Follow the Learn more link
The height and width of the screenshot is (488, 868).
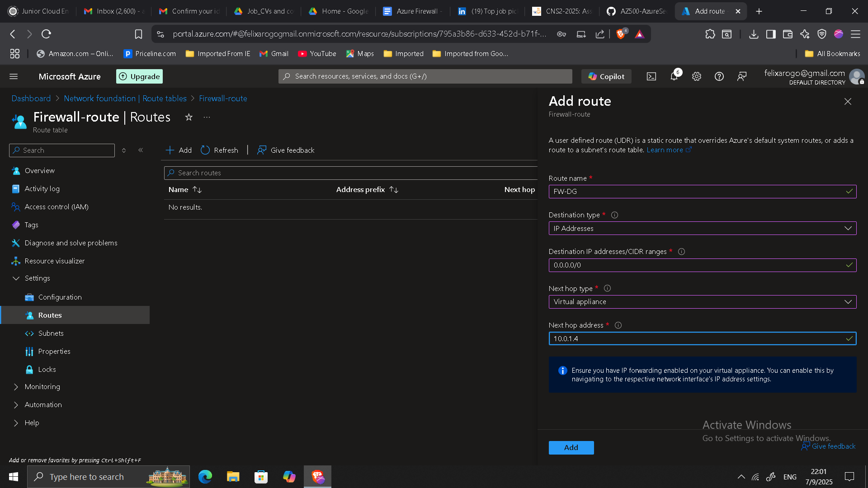tap(665, 150)
